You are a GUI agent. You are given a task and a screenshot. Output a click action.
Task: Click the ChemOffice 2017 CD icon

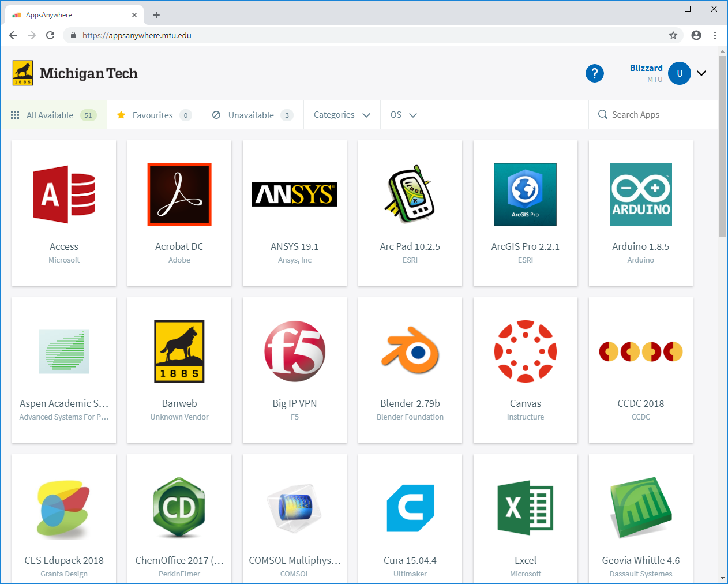coord(179,508)
